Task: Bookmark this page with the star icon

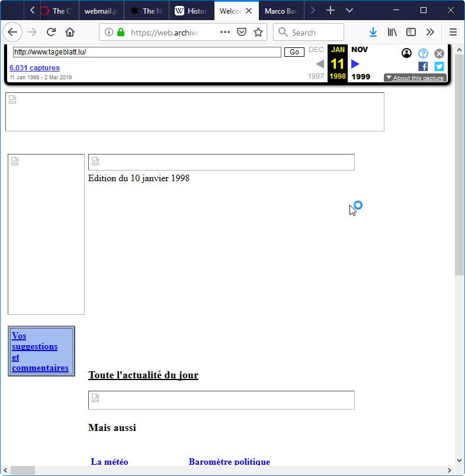Action: [x=258, y=33]
